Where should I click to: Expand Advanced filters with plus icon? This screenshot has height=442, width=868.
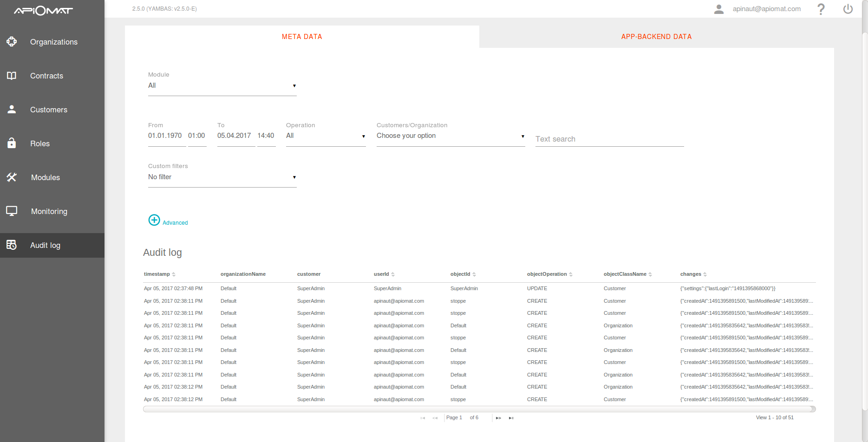pos(154,220)
